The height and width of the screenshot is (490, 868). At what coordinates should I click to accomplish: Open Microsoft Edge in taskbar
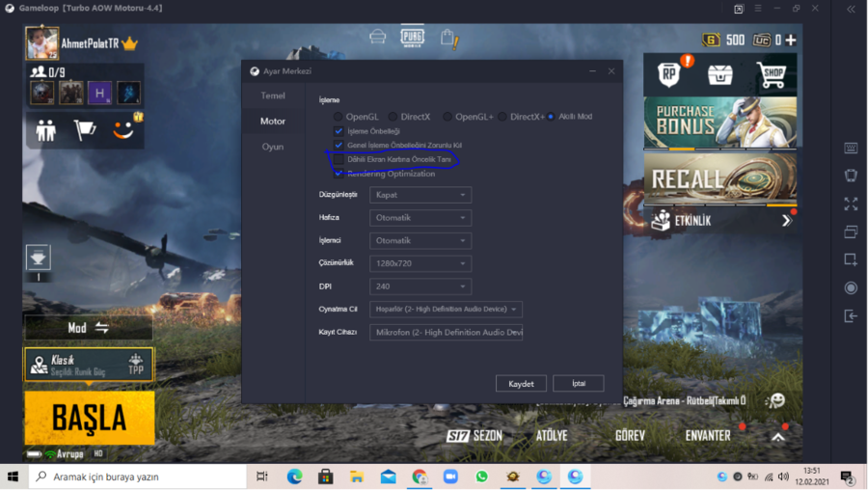coord(294,476)
